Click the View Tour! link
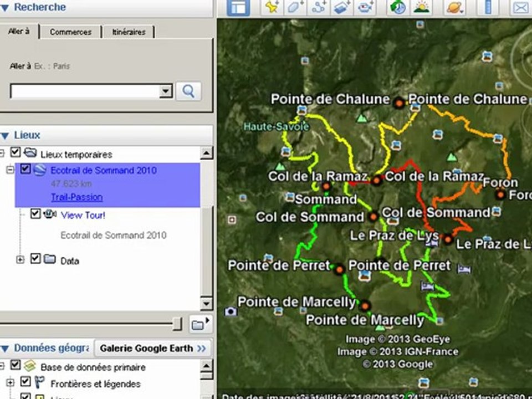532x399 pixels. pyautogui.click(x=83, y=215)
